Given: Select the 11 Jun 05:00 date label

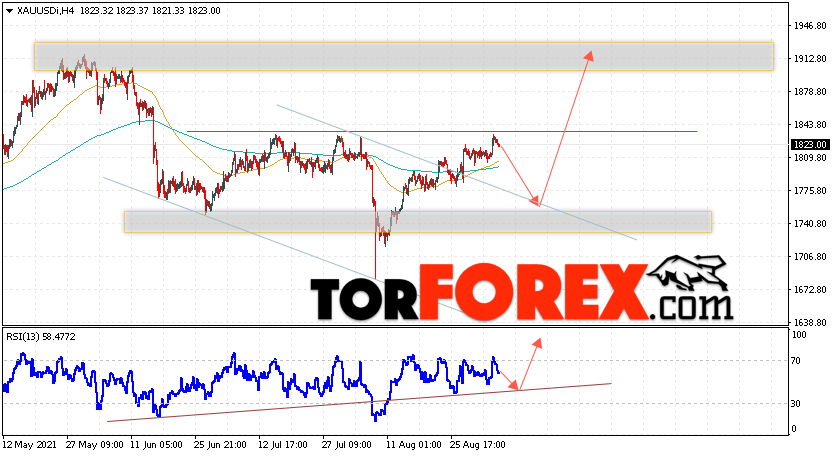Looking at the screenshot, I should tap(156, 444).
